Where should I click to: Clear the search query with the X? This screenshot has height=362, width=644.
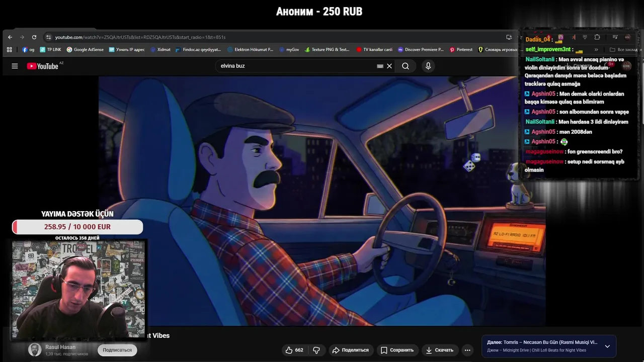point(389,66)
